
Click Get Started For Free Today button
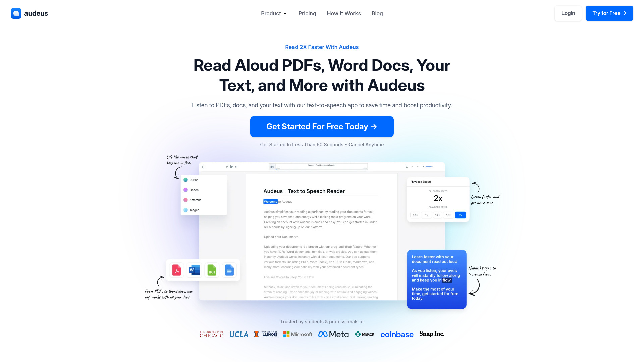coord(322,126)
